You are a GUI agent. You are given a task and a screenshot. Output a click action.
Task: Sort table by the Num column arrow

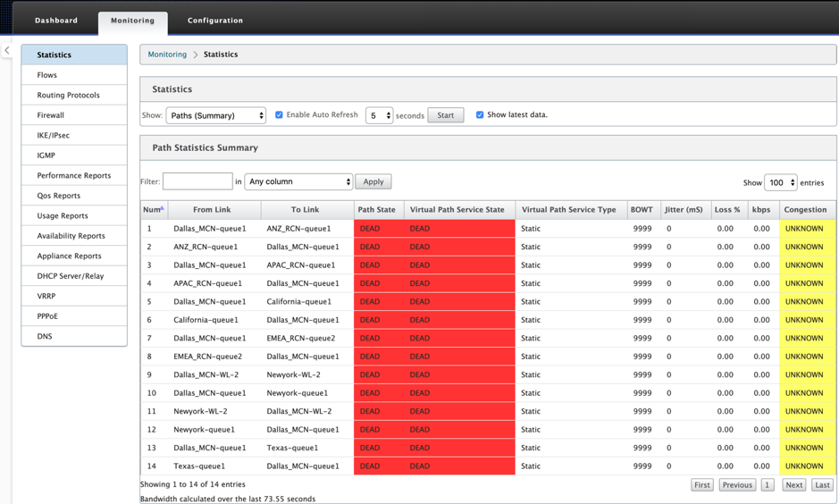[162, 208]
